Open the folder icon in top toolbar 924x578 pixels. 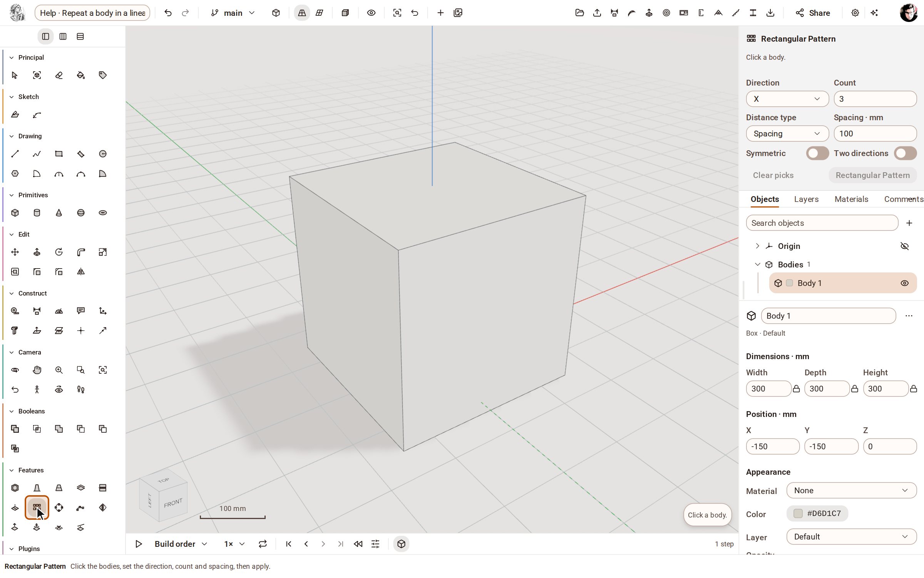[579, 13]
